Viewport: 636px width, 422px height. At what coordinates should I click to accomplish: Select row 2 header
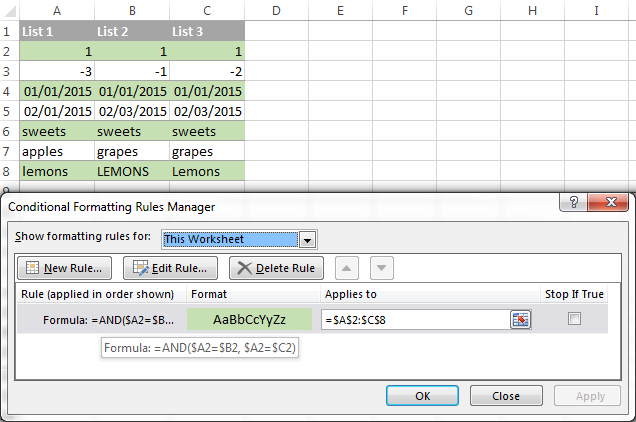coord(9,51)
